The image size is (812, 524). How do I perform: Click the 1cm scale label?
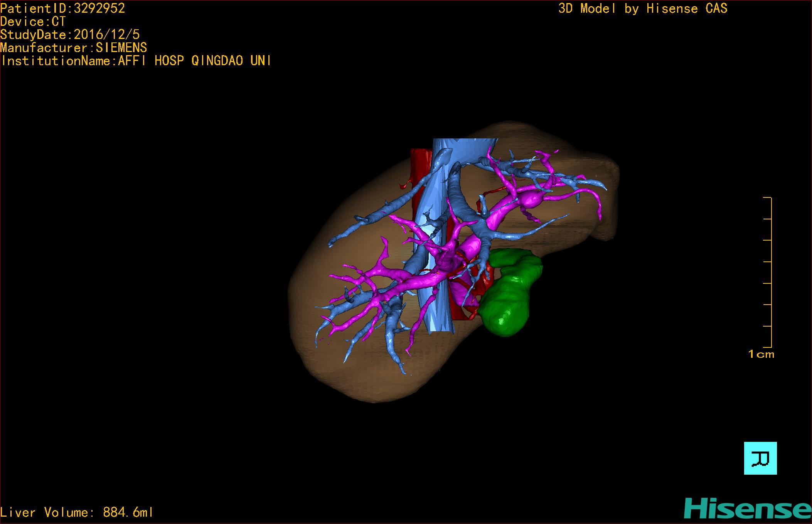pos(761,354)
